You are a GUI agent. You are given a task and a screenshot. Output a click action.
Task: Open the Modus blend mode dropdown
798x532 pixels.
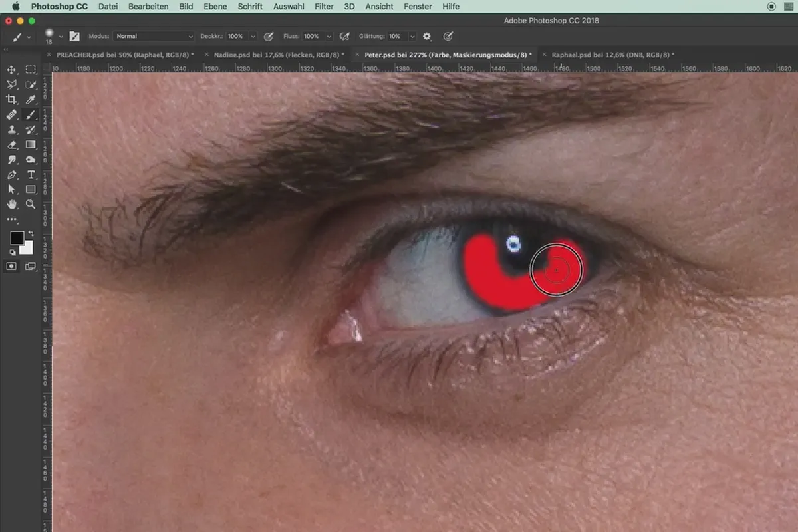point(154,36)
